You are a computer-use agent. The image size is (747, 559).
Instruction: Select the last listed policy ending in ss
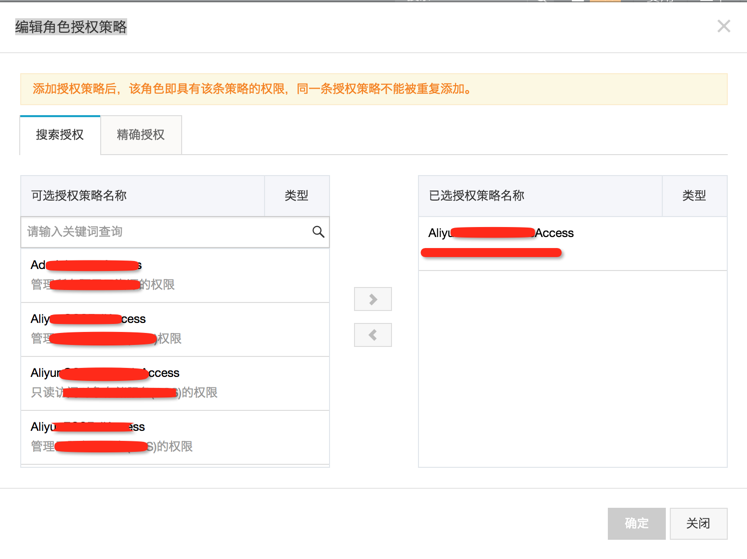(x=175, y=437)
